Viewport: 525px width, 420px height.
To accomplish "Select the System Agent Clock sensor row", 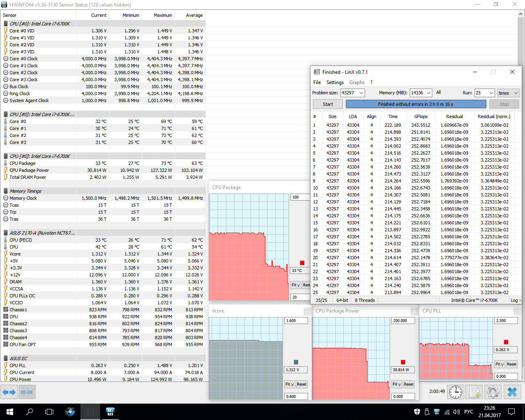I will [x=103, y=100].
